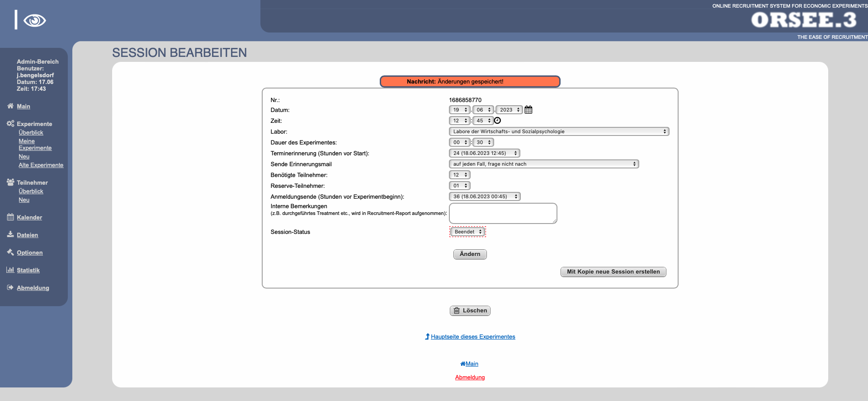Screen dimensions: 868x401
Task: Click the Kalender icon in sidebar
Action: click(10, 217)
